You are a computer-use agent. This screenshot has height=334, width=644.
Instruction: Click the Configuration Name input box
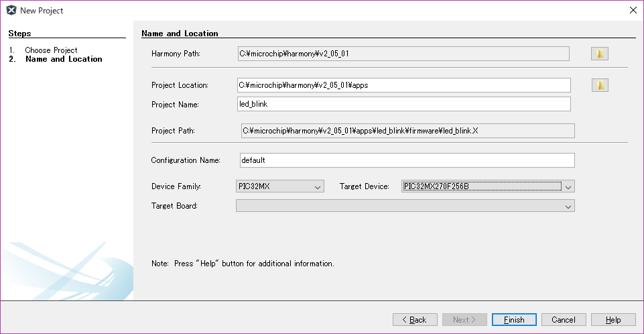point(407,160)
